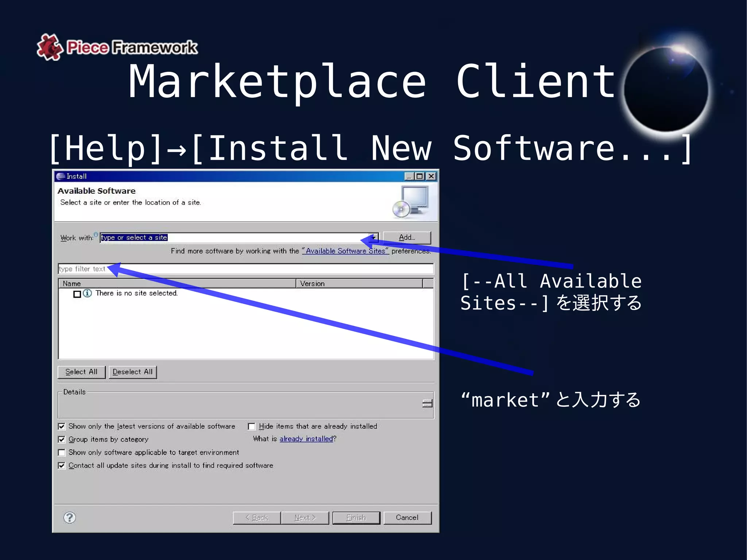Open the 'already installed' link
Screen dimensions: 747x560
306,439
